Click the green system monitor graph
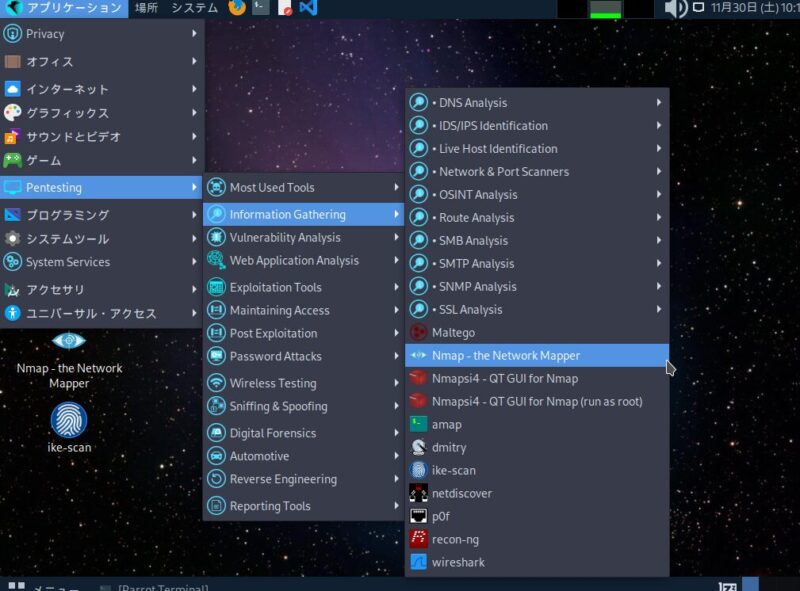Screen dimensions: 800x591 (x=605, y=9)
